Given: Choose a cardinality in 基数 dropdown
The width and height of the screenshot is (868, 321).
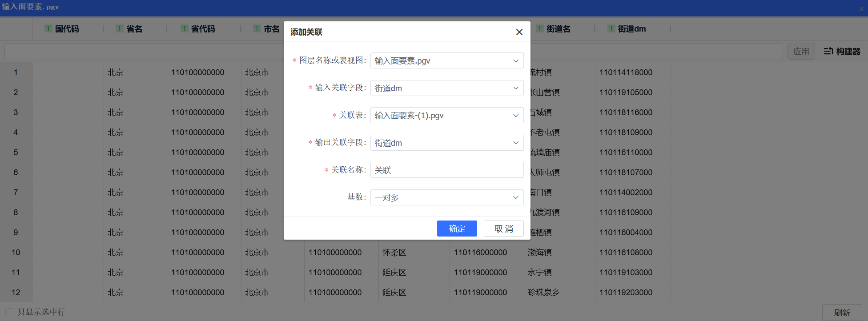Looking at the screenshot, I should click(446, 197).
